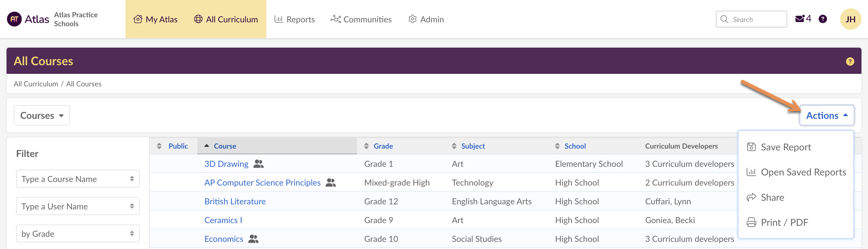Open the mail notifications envelope icon
Screen dimensions: 868x249
[x=800, y=19]
